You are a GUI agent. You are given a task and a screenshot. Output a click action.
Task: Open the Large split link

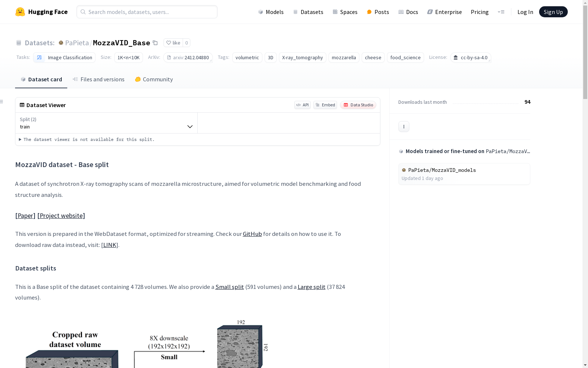tap(312, 287)
